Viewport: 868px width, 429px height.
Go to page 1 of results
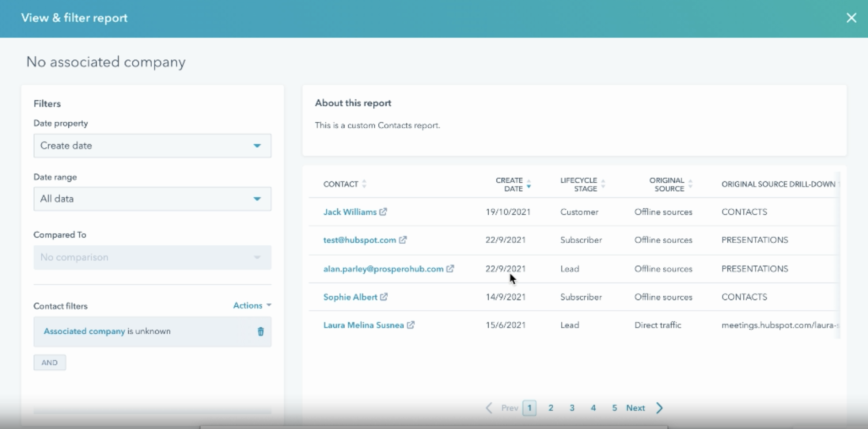[529, 408]
